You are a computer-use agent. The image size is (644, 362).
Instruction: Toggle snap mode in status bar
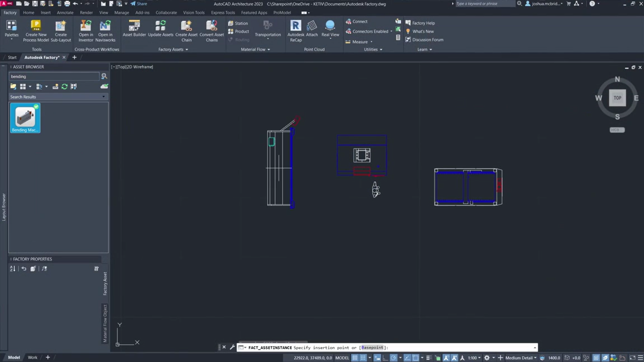(x=363, y=358)
